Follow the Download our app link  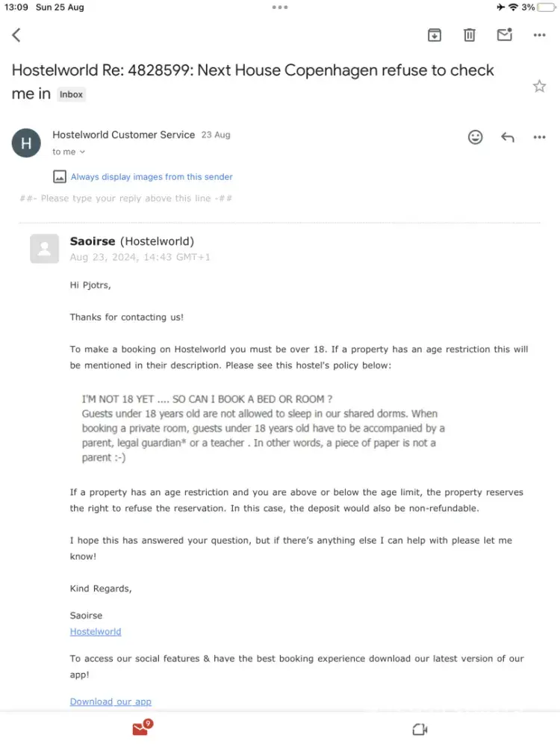coord(111,701)
